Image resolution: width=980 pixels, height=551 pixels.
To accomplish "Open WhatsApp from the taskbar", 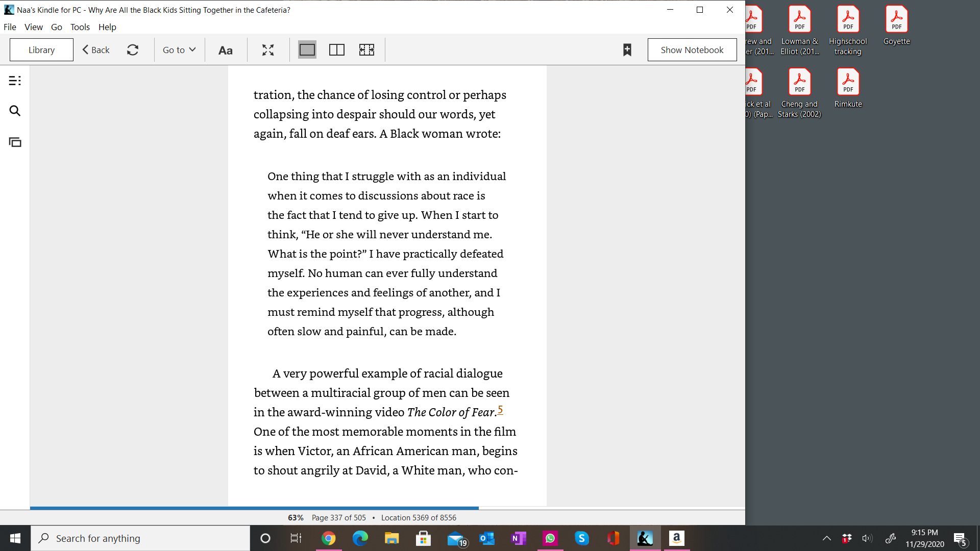I will [550, 538].
